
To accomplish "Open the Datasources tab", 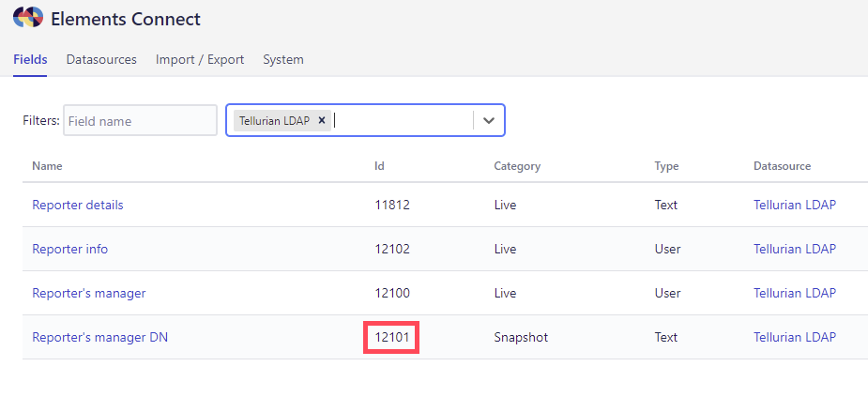I will coord(101,59).
